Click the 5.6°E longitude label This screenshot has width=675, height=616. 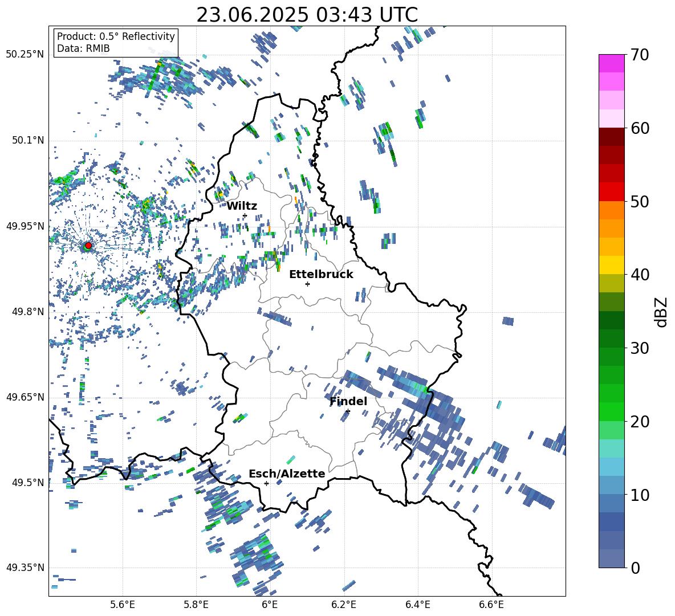click(123, 605)
